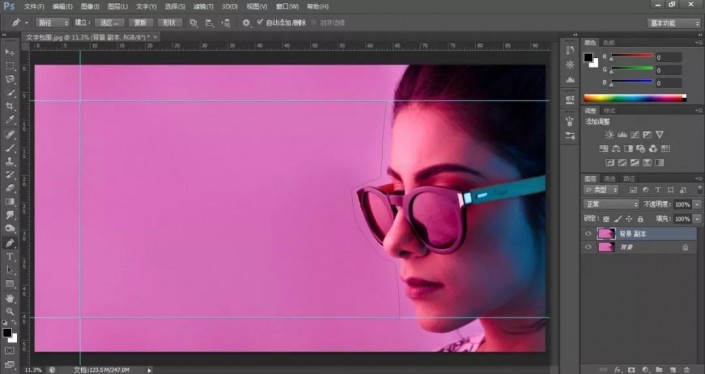The height and width of the screenshot is (374, 705).
Task: Select the Clone Stamp tool
Action: pos(9,161)
